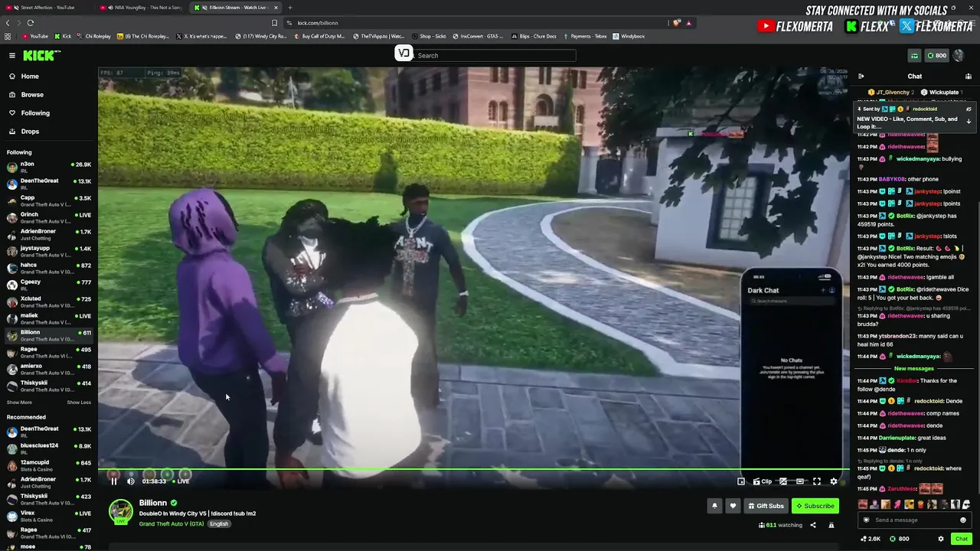Viewport: 980px width, 551px height.
Task: Open the 800 Kicks balance in header
Action: pyautogui.click(x=936, y=55)
